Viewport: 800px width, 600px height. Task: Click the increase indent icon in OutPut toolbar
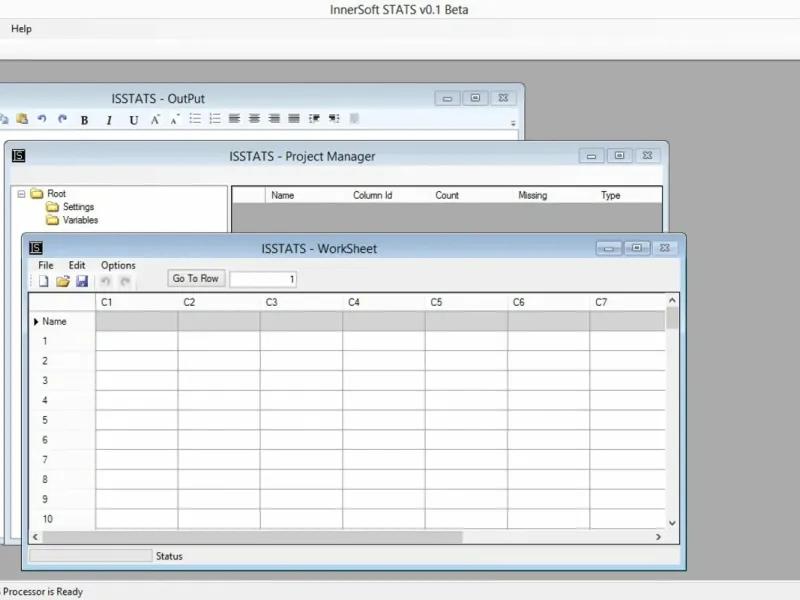(x=314, y=119)
